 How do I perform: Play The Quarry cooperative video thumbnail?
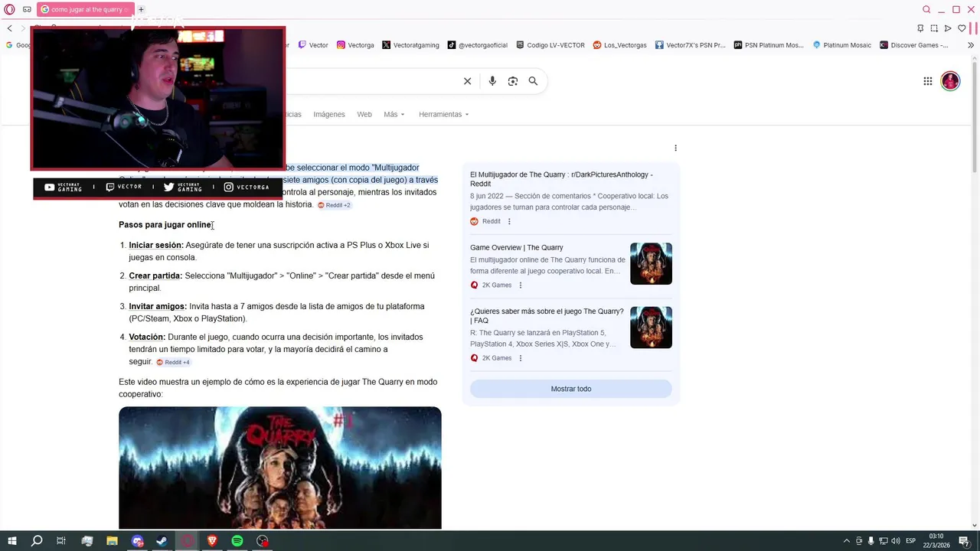[x=280, y=467]
